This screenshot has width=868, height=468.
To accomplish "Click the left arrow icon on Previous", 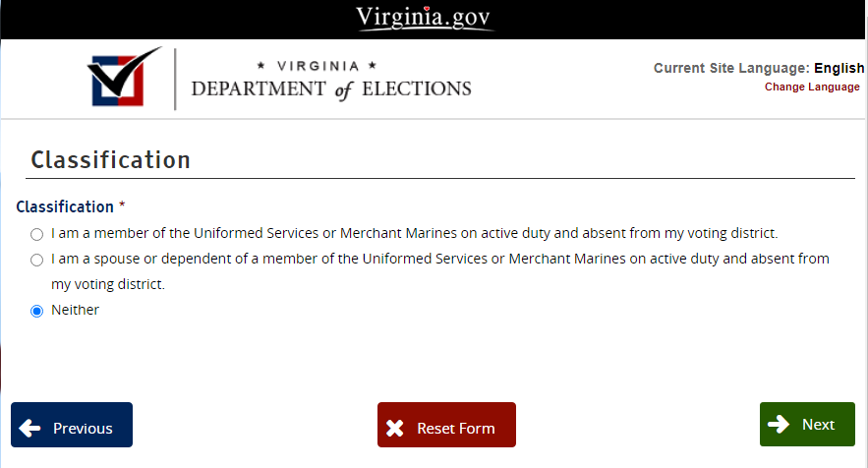I will [30, 428].
